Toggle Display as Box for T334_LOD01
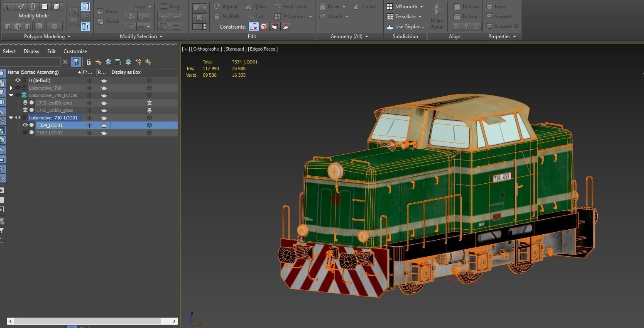 (x=149, y=125)
